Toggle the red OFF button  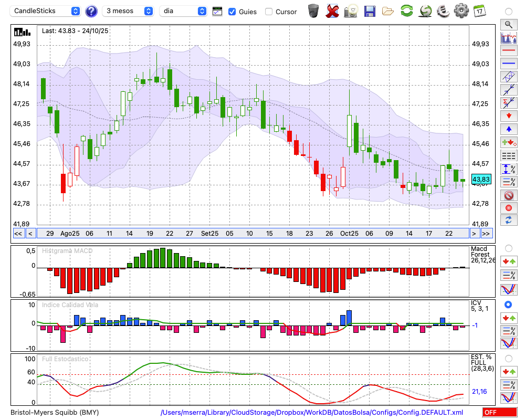click(x=499, y=413)
